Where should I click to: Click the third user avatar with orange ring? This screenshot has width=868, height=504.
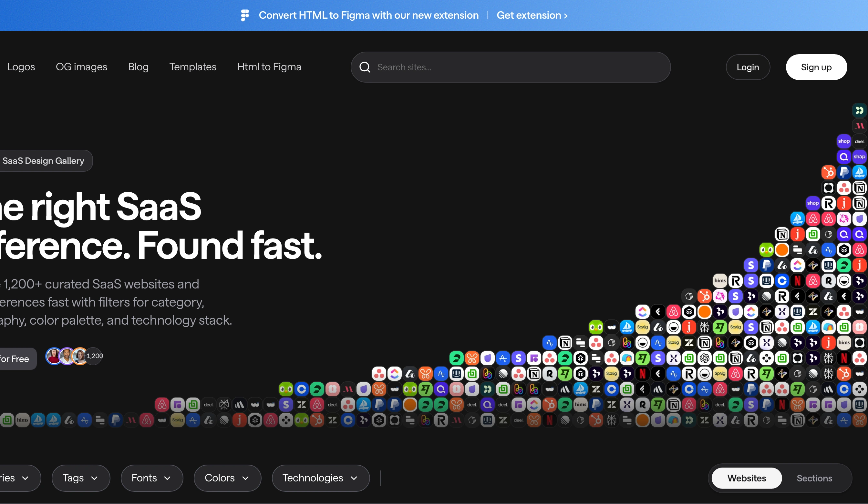pos(80,356)
